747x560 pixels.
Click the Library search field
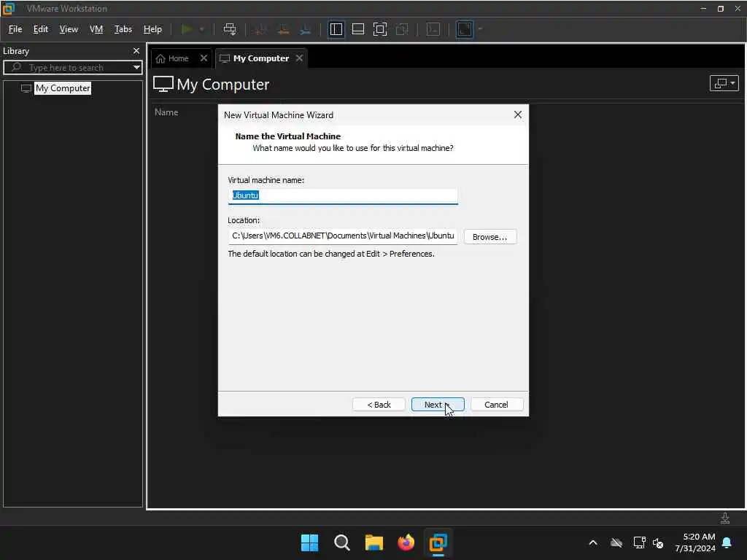pyautogui.click(x=71, y=68)
